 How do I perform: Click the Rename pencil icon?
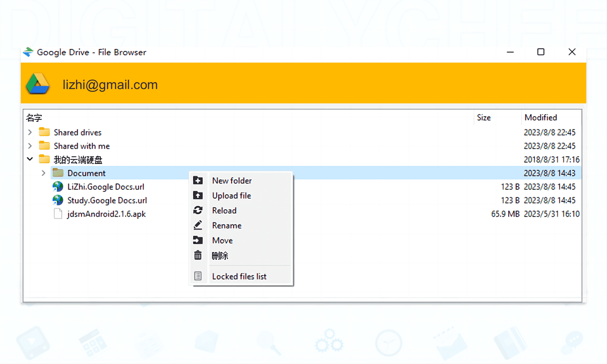[x=198, y=225]
